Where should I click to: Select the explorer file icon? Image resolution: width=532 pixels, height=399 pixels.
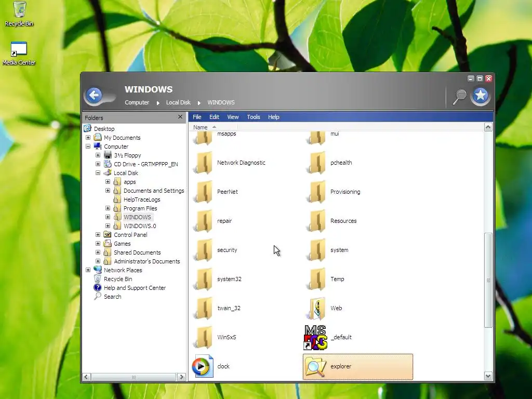[316, 366]
